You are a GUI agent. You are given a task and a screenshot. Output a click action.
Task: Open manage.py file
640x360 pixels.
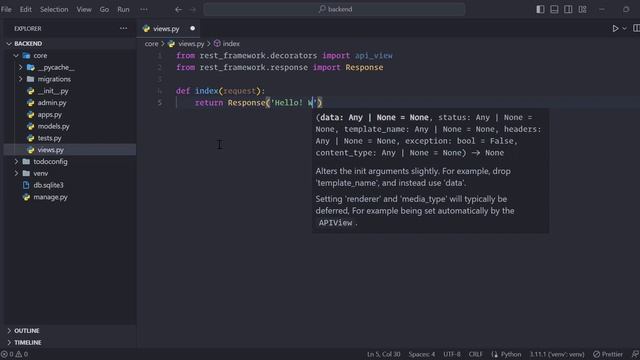coord(50,197)
